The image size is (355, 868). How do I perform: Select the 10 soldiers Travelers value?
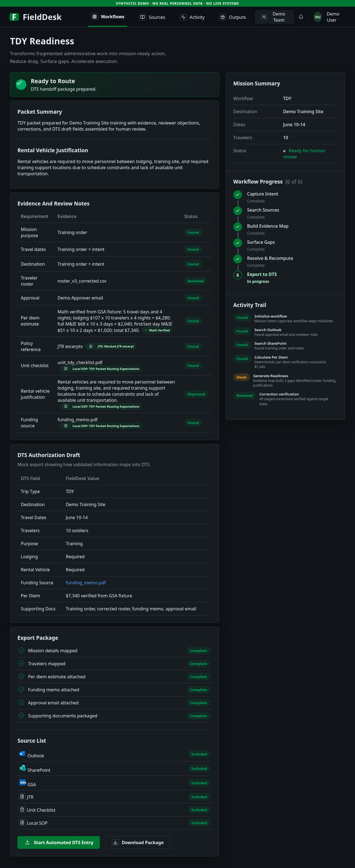77,531
